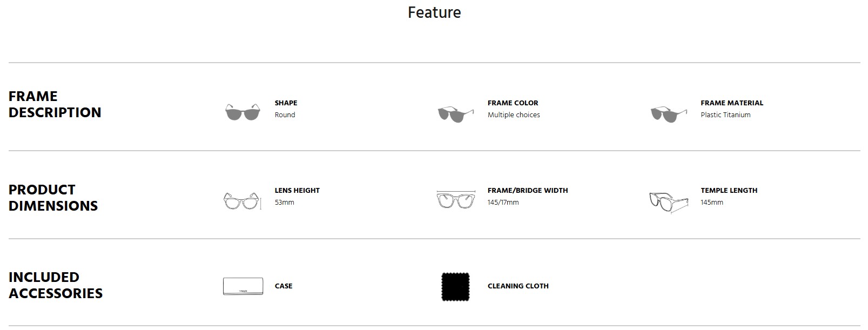Click the CASE label
The width and height of the screenshot is (868, 330).
(284, 286)
